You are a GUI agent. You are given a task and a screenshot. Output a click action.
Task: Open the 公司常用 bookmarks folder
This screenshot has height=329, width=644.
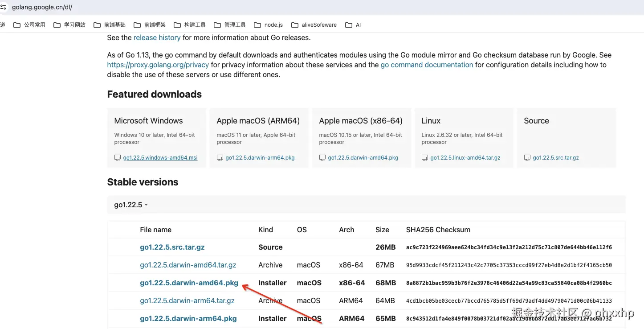[29, 25]
